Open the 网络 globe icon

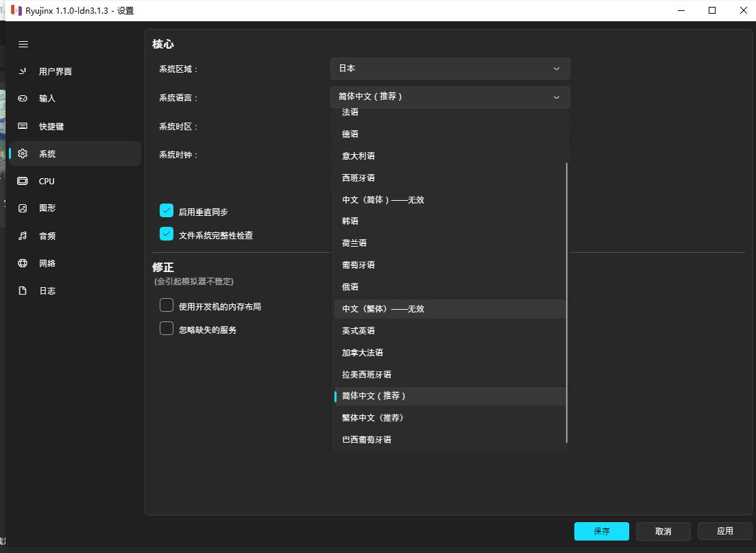click(x=23, y=263)
